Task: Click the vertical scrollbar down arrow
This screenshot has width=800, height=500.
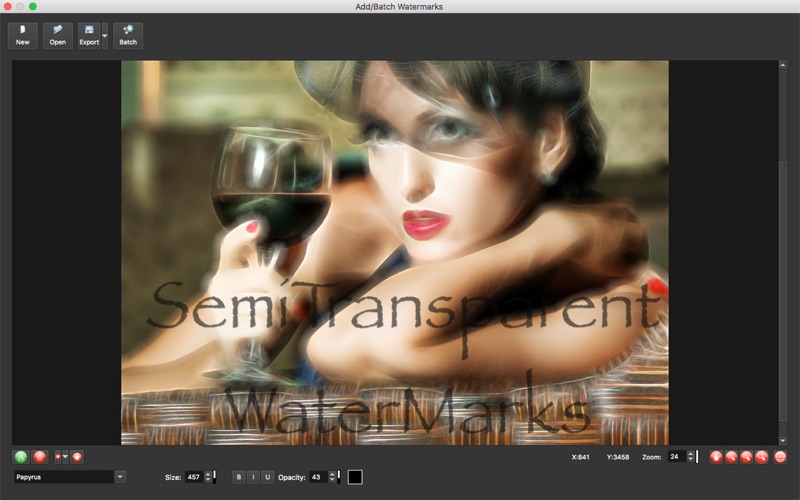Action: (783, 441)
